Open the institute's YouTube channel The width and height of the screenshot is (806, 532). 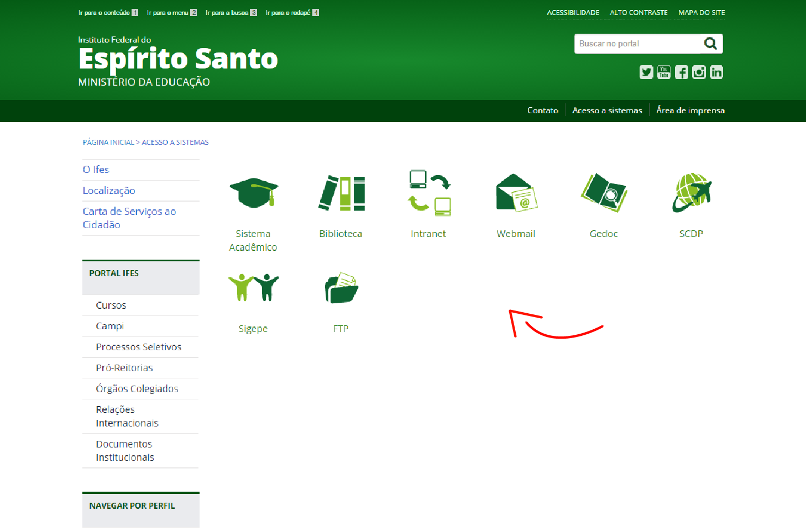pos(663,72)
